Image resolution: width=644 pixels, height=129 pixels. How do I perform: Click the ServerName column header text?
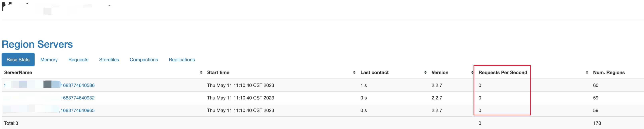point(18,72)
